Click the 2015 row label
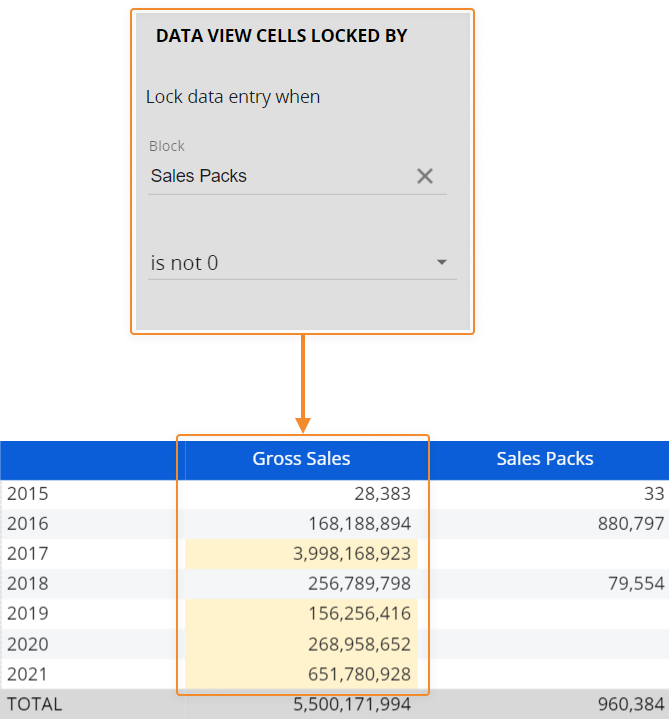This screenshot has width=669, height=719. click(x=28, y=493)
